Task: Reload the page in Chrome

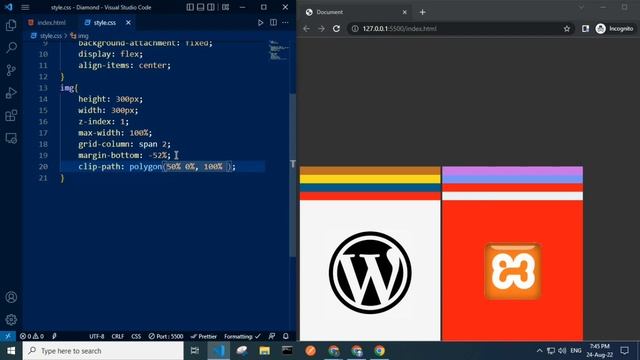Action: [x=336, y=29]
